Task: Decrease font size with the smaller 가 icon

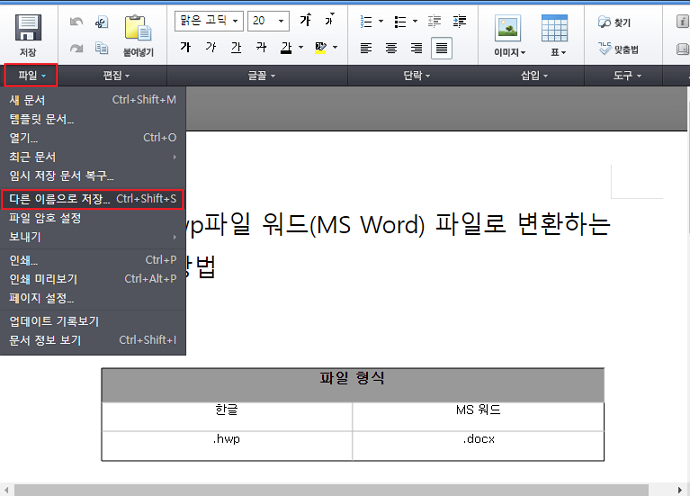Action: (x=329, y=20)
